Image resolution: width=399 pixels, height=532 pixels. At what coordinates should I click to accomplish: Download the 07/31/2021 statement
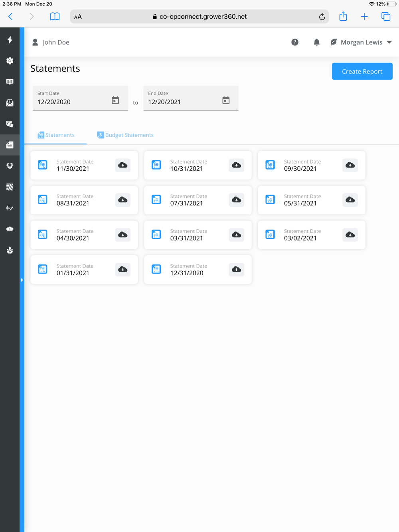pyautogui.click(x=236, y=200)
